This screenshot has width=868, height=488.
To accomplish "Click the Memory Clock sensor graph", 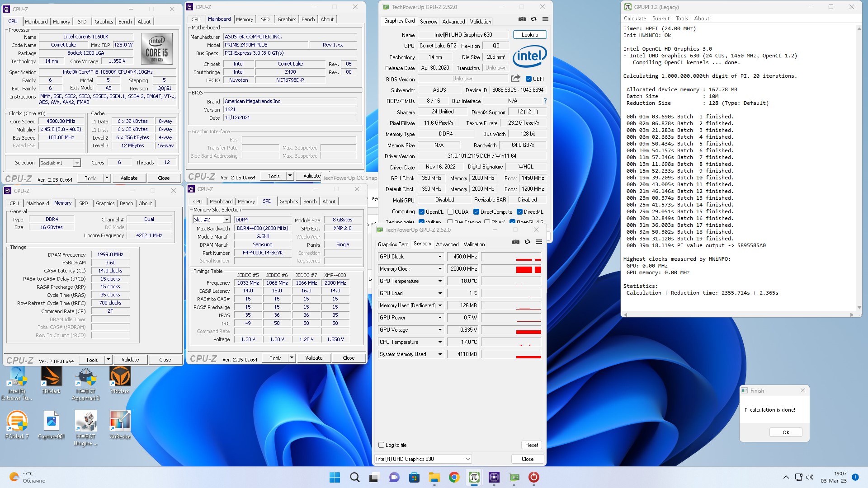I will tap(511, 269).
